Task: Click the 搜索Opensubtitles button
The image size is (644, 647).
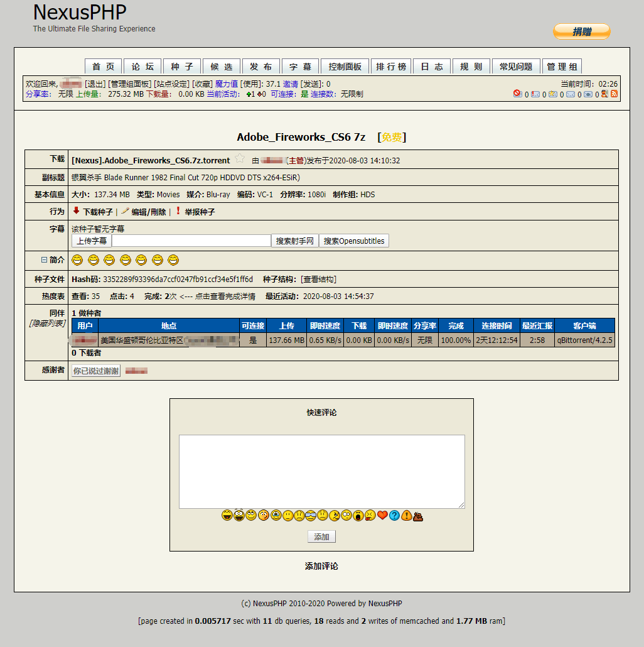Action: (354, 241)
